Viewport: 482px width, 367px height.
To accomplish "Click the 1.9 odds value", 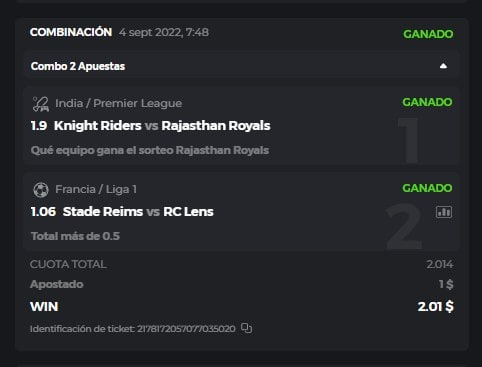I will click(39, 126).
